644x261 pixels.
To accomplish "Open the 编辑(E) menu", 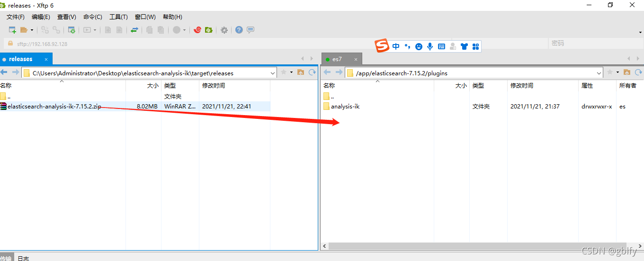I will point(41,17).
